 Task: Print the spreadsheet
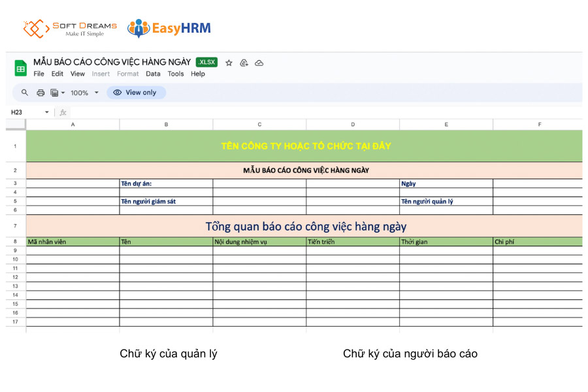41,92
